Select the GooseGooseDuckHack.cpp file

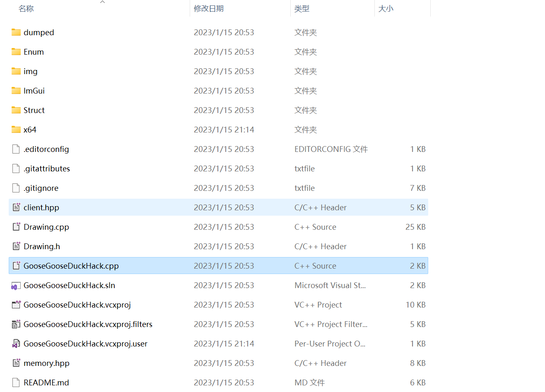[70, 265]
